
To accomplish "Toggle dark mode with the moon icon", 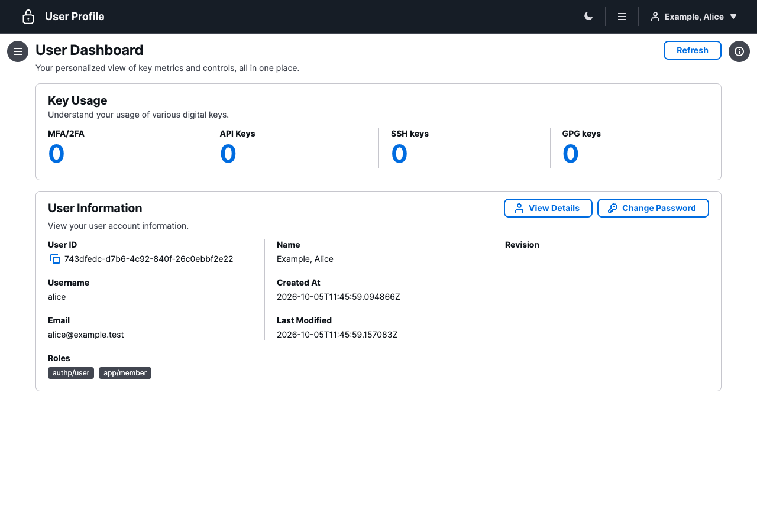I will 588,17.
